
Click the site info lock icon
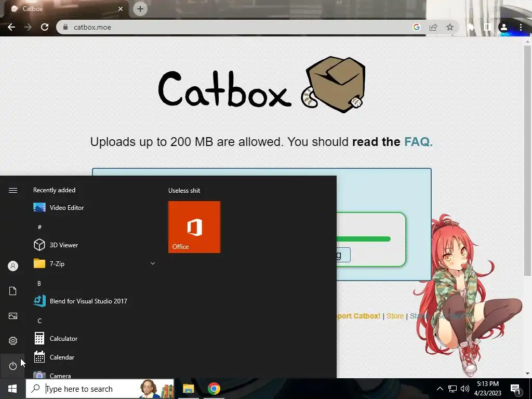coord(65,27)
